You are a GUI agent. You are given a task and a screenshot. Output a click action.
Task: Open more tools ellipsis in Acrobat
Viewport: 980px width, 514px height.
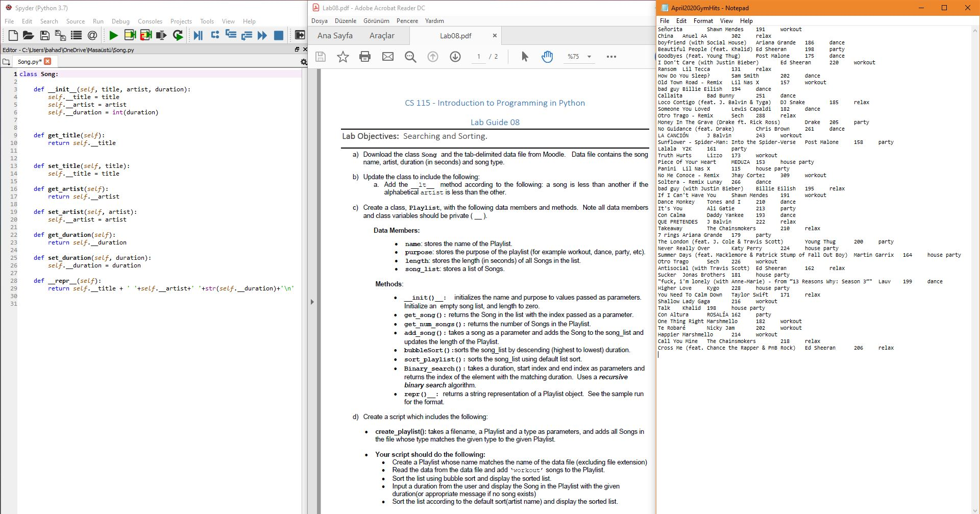(611, 57)
